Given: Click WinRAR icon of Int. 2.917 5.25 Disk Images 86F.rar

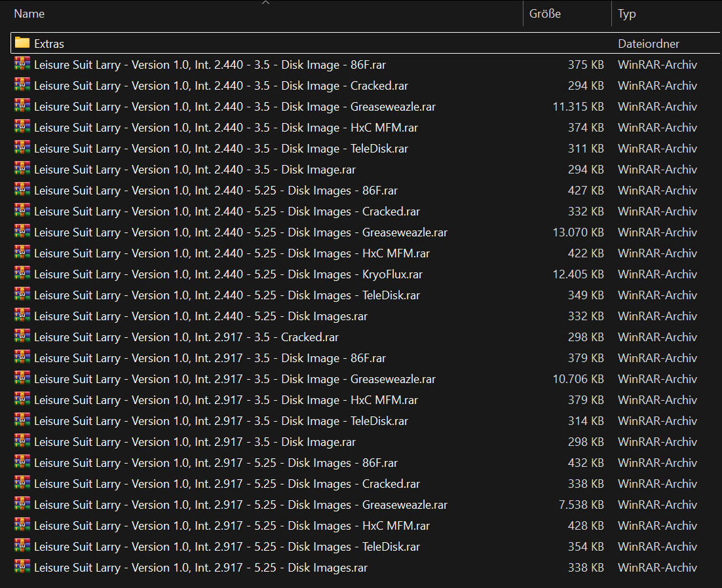Looking at the screenshot, I should [22, 462].
